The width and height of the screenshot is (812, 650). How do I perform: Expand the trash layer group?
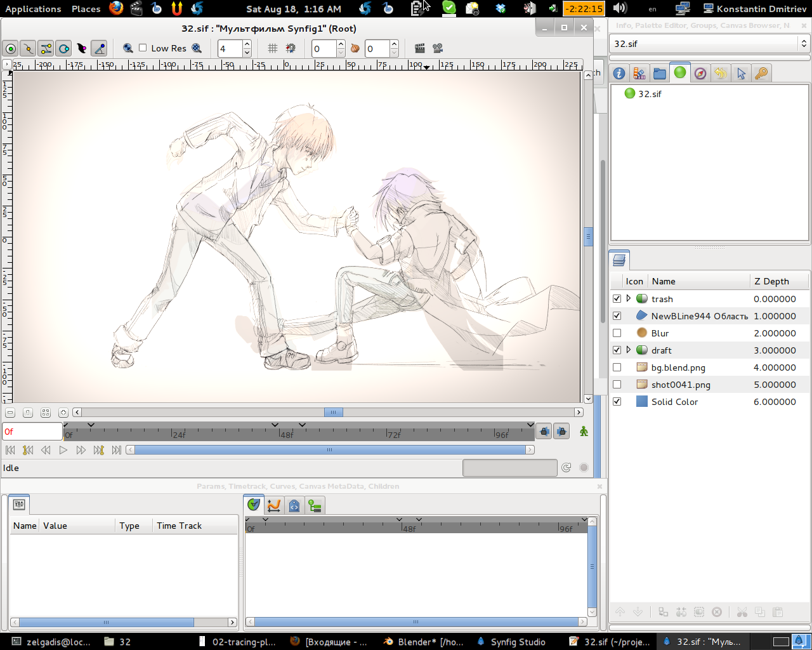[629, 298]
